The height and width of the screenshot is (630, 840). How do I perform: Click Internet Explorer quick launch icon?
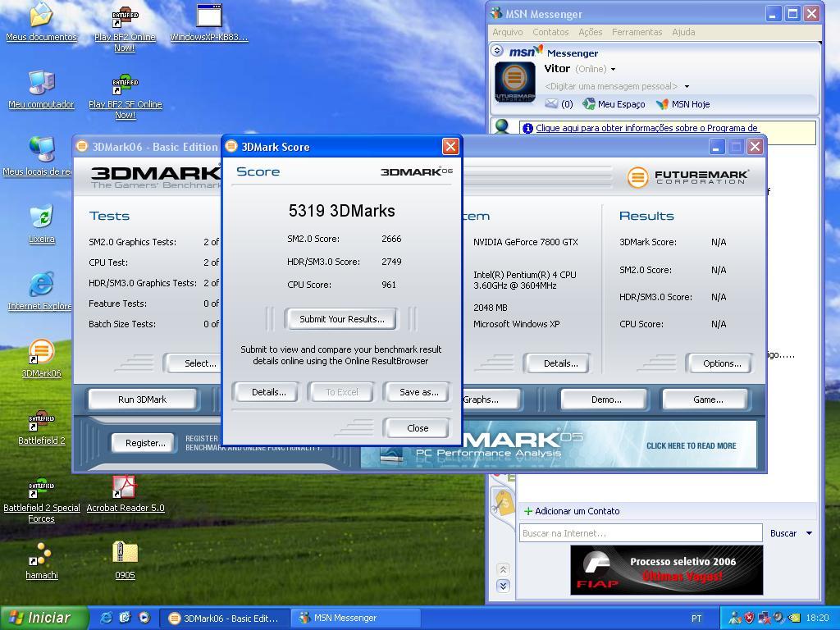coord(107,618)
